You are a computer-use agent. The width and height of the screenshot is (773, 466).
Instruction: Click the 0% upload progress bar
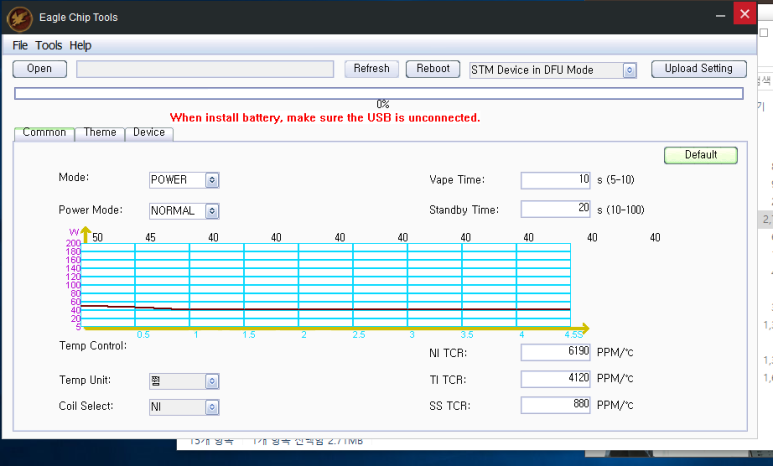pyautogui.click(x=379, y=93)
